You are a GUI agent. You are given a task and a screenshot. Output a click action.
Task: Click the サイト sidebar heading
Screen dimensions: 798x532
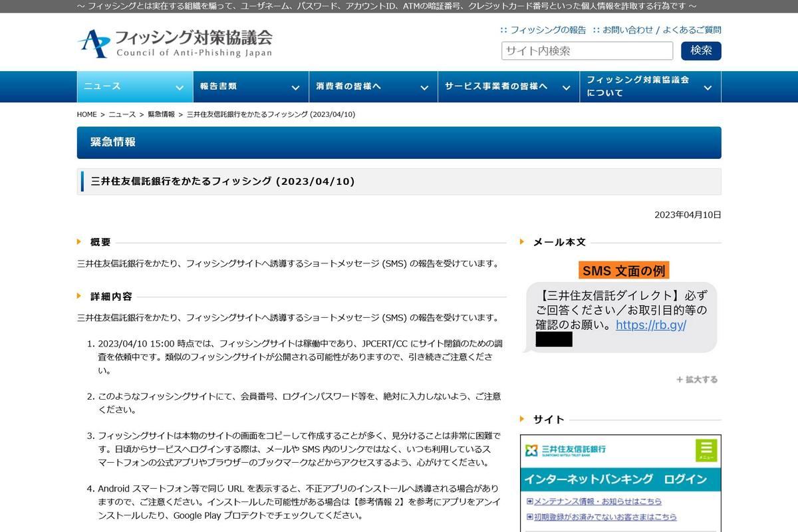(x=549, y=420)
